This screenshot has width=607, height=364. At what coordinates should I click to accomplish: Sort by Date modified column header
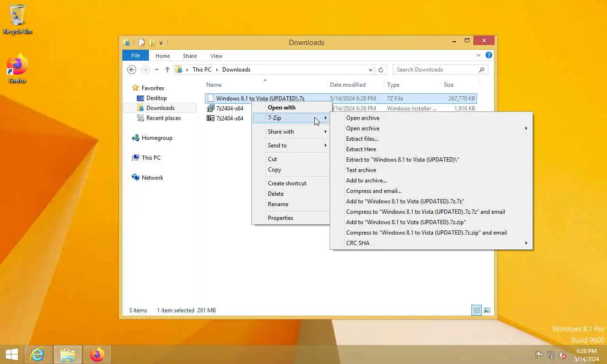click(348, 85)
